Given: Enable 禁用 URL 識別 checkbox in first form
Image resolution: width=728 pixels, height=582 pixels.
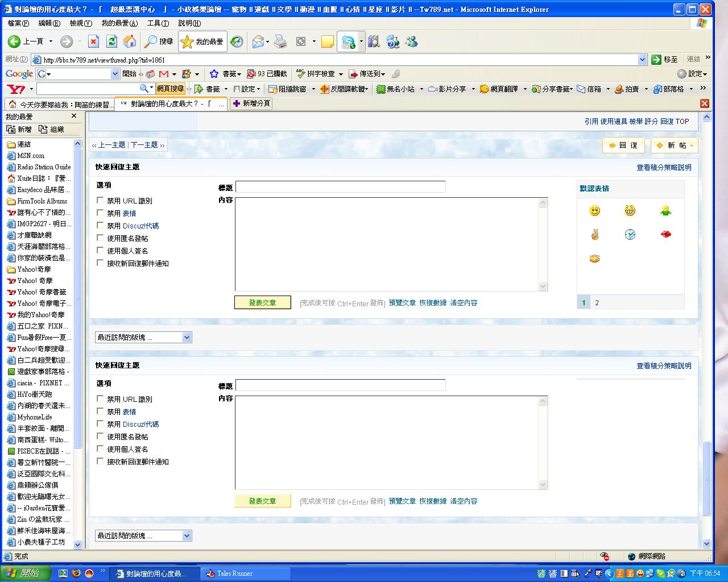Looking at the screenshot, I should [100, 200].
